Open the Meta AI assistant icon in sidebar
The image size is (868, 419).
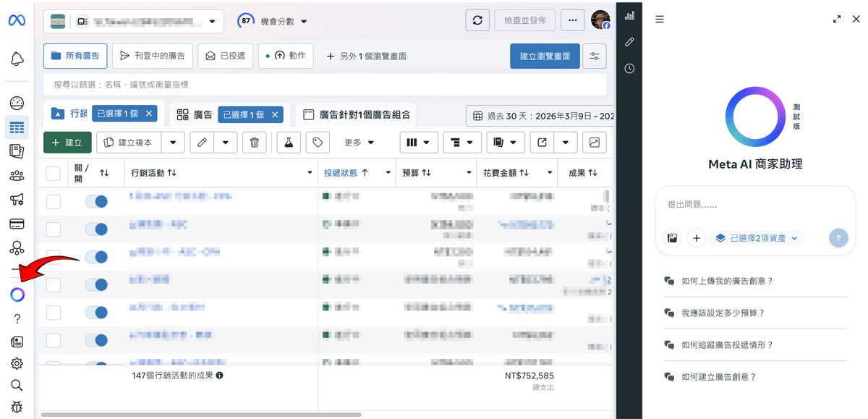17,295
